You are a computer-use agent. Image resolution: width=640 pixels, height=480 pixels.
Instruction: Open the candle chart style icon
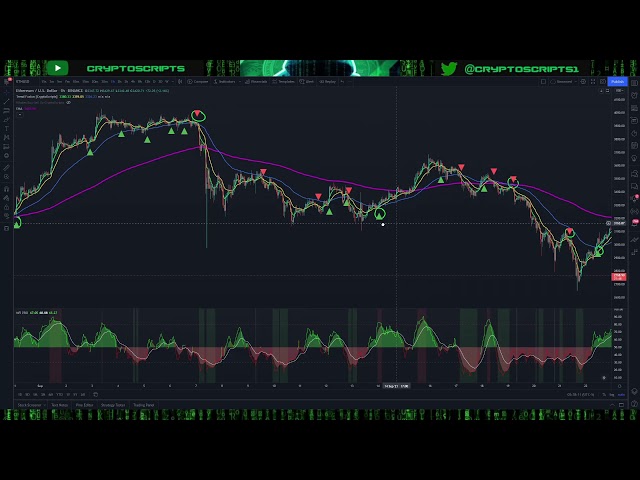[x=180, y=82]
